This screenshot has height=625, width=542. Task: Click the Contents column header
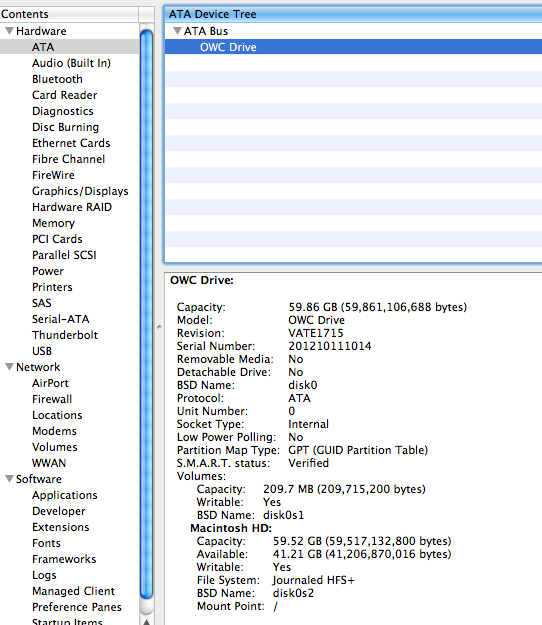(69, 14)
